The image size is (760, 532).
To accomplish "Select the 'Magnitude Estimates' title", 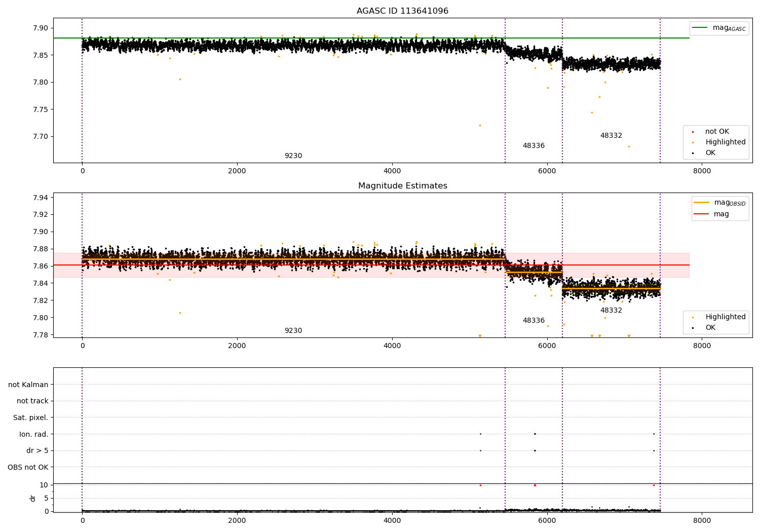I will point(402,186).
